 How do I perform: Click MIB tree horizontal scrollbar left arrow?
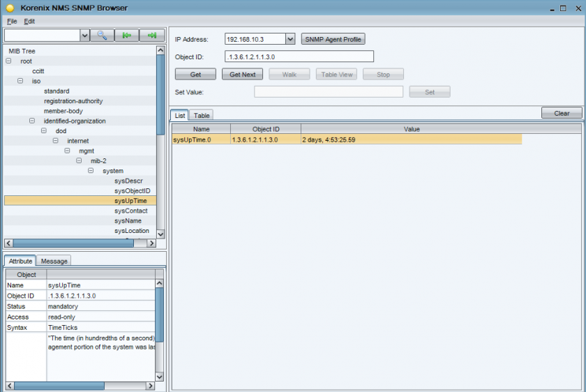pyautogui.click(x=9, y=243)
